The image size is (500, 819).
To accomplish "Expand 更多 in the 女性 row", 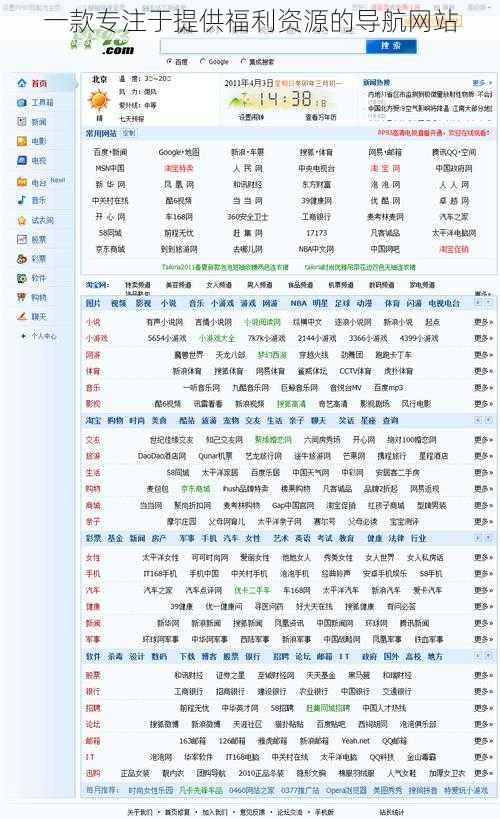I will tap(483, 557).
